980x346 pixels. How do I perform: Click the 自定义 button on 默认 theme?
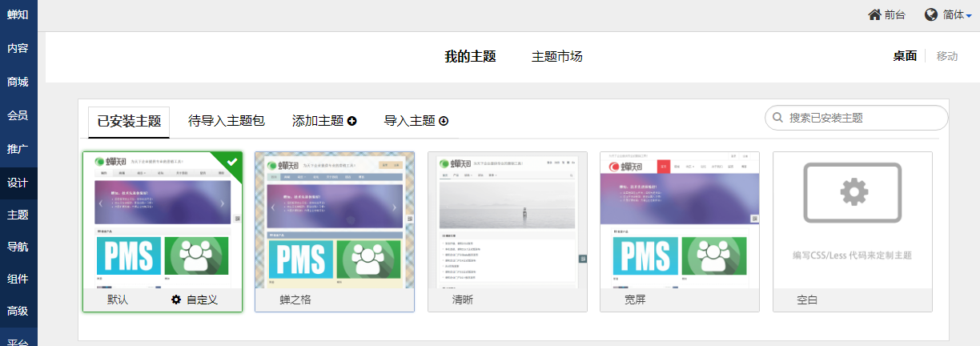click(194, 300)
